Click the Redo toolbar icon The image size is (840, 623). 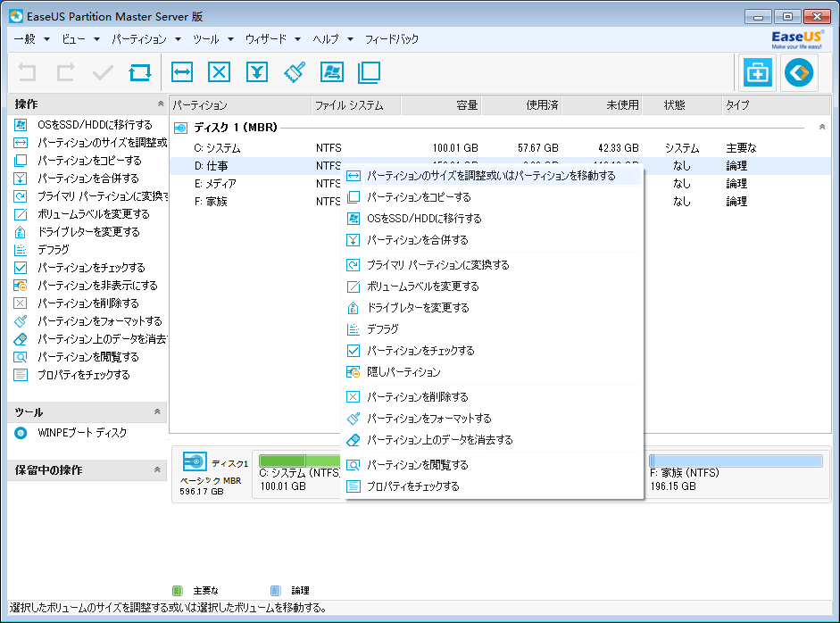[x=65, y=72]
